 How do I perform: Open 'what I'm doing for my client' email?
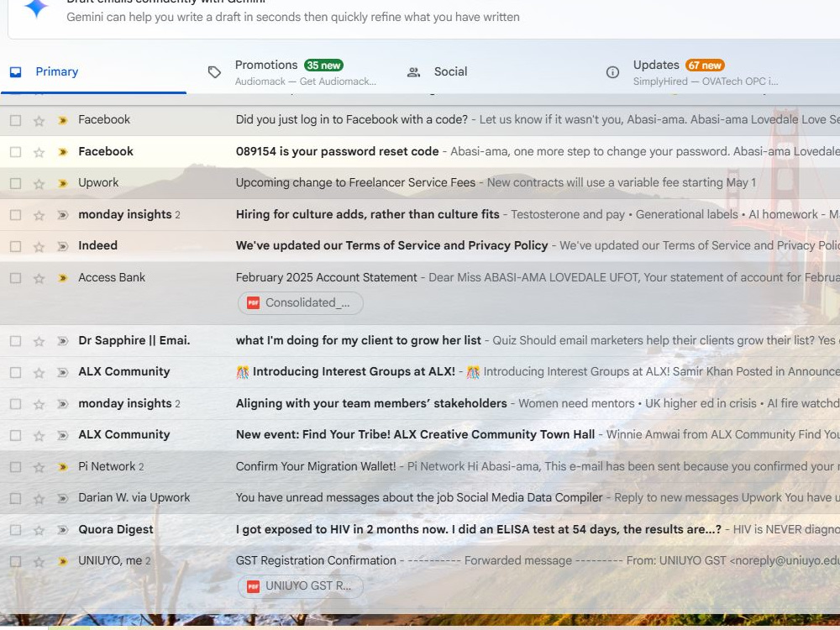[x=420, y=341]
